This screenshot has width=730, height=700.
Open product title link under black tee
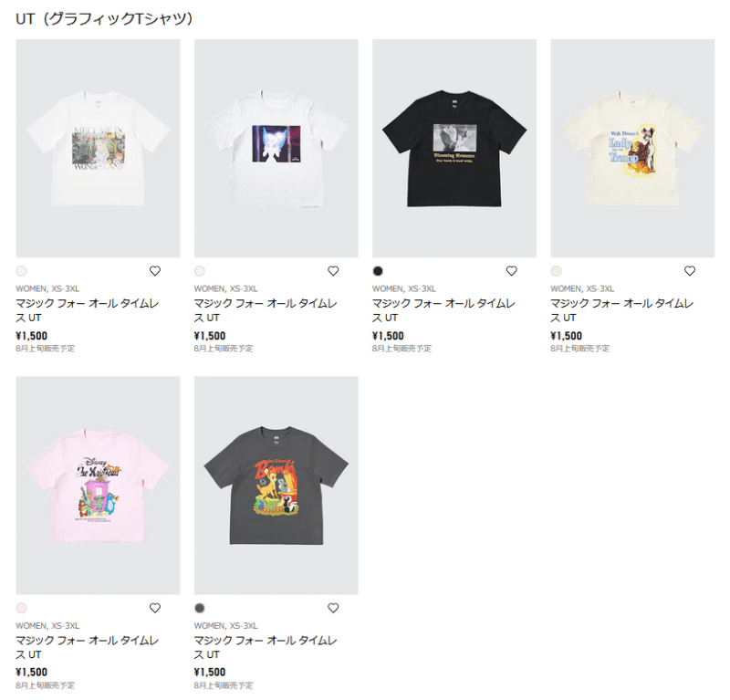click(443, 310)
